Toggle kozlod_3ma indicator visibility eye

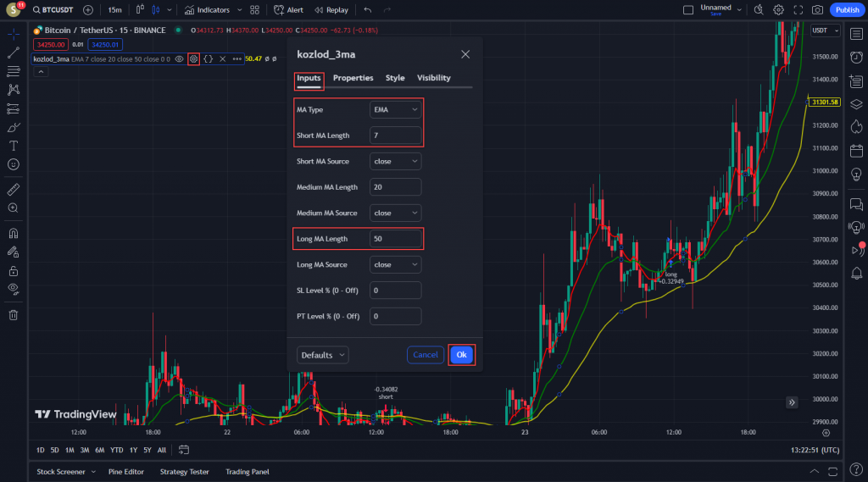pyautogui.click(x=180, y=58)
